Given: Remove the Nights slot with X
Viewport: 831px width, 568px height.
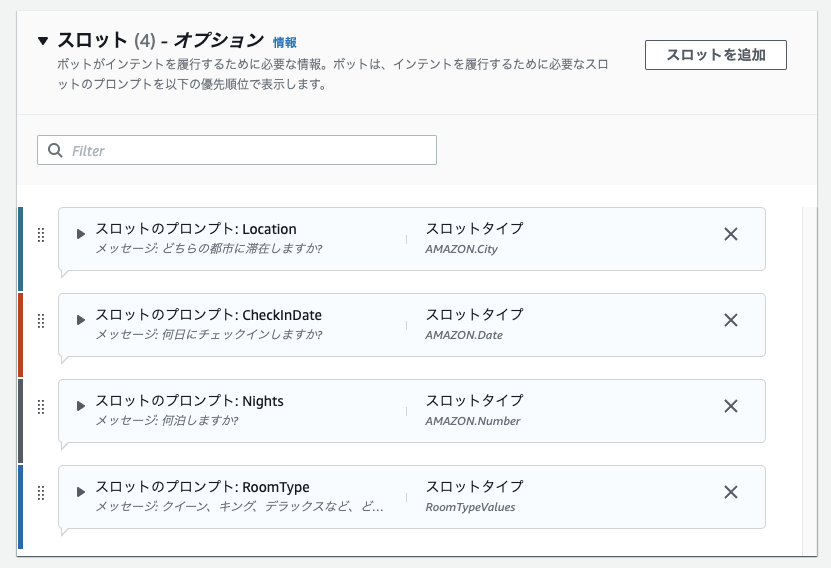Looking at the screenshot, I should 731,406.
